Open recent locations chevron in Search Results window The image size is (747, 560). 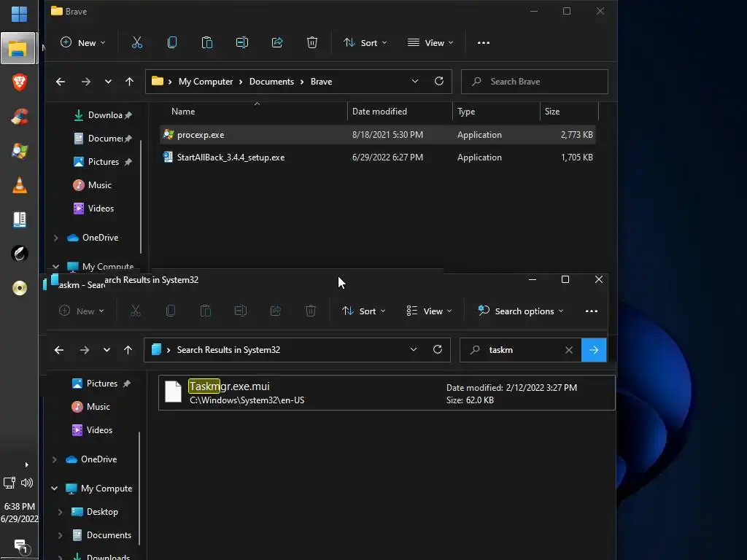pyautogui.click(x=107, y=350)
